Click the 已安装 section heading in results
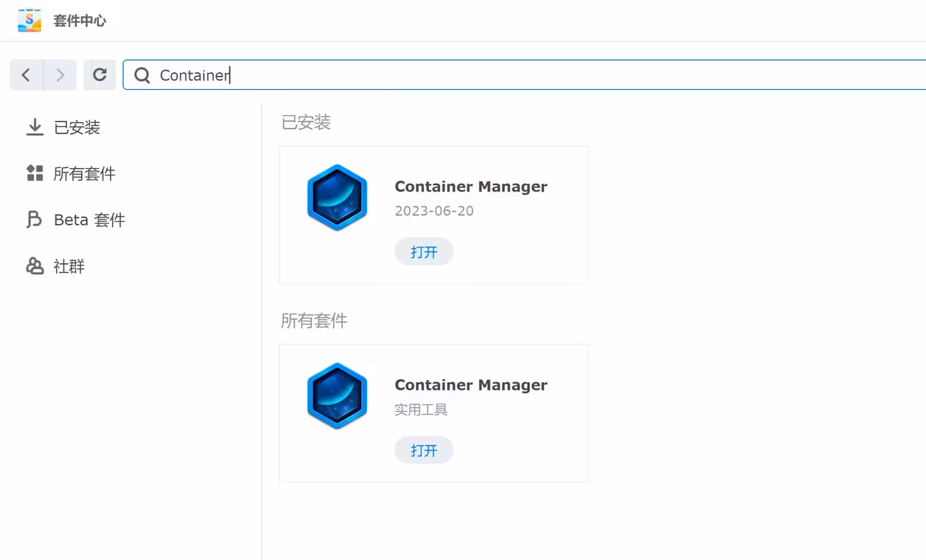Image resolution: width=926 pixels, height=560 pixels. (306, 122)
